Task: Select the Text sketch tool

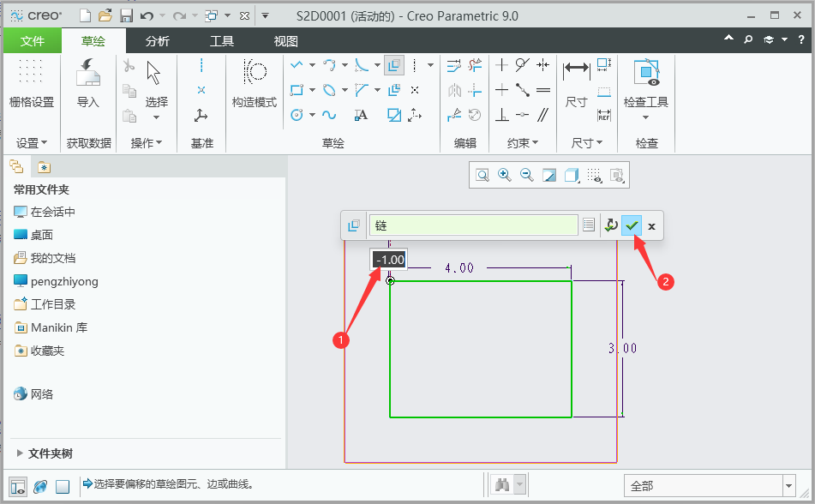Action: pos(362,115)
